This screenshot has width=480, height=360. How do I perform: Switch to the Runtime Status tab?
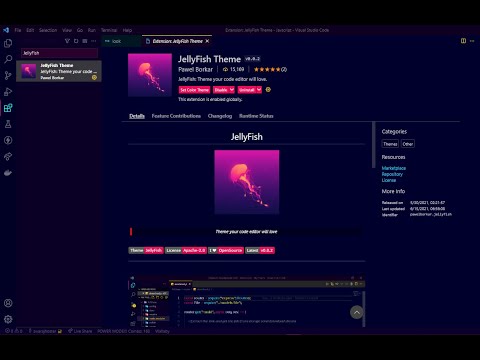click(x=256, y=116)
